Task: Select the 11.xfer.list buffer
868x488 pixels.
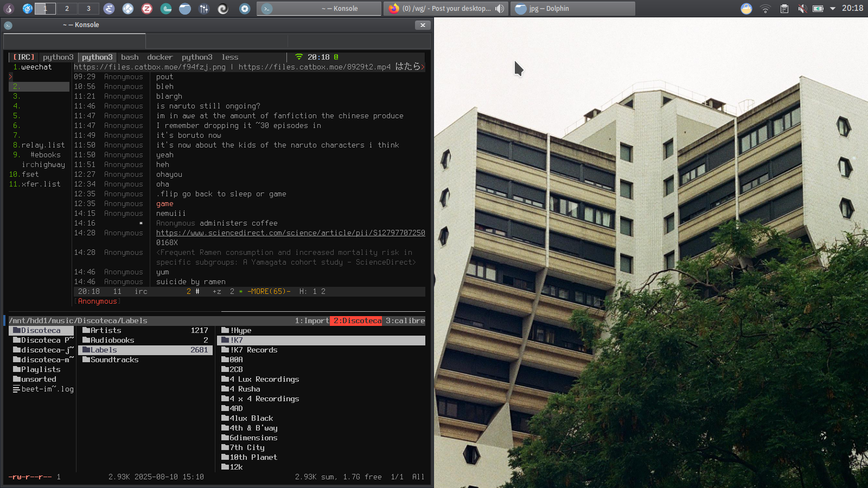Action: [35, 184]
